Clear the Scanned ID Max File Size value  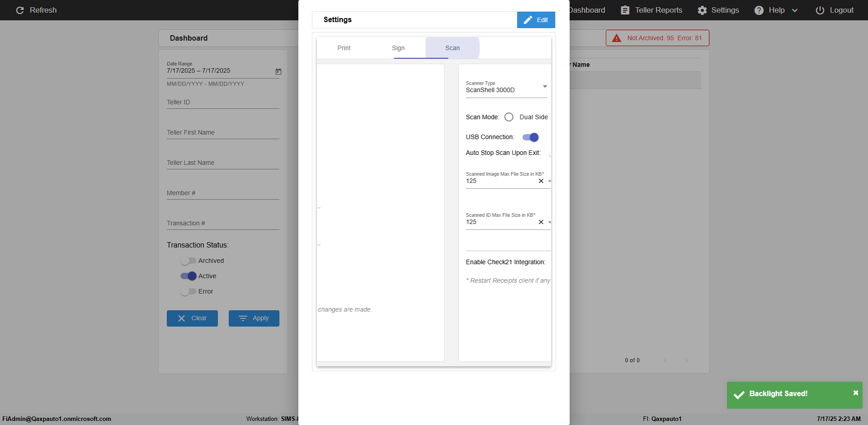point(541,222)
